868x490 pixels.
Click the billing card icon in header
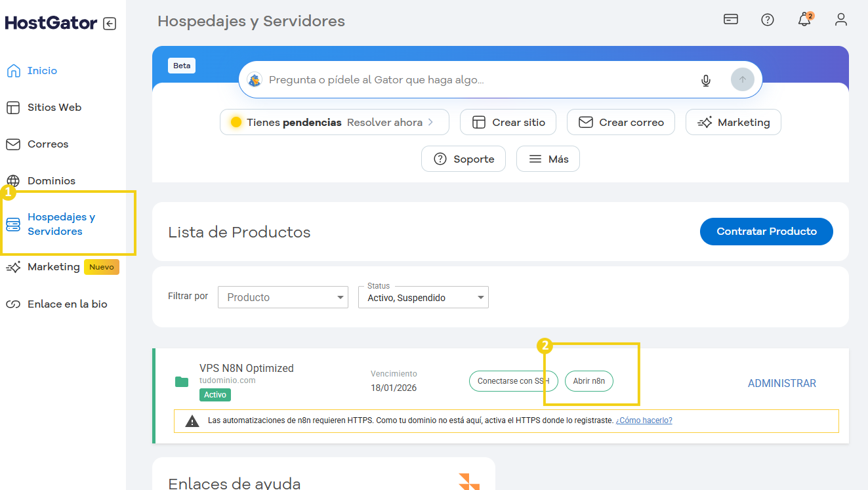(x=730, y=20)
